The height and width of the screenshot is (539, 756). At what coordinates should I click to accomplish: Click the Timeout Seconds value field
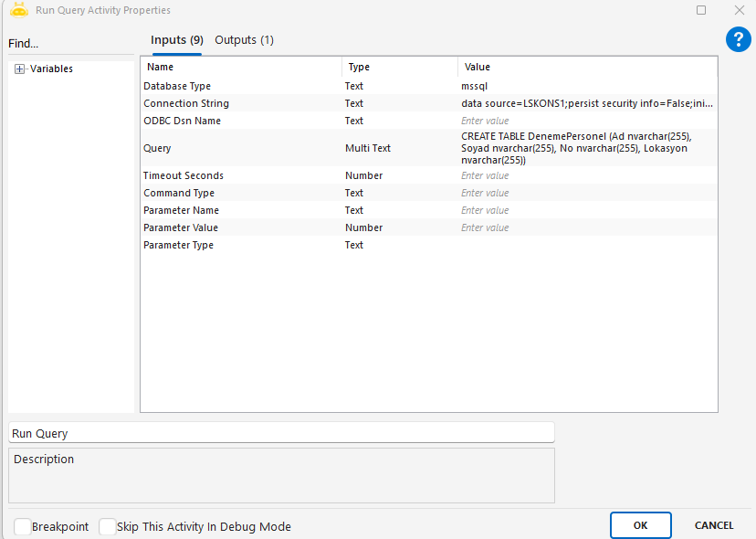(586, 175)
